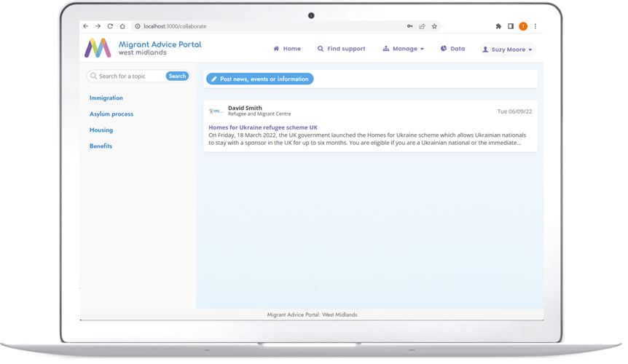This screenshot has width=628, height=364.
Task: Click the post excerpt beginning On Friday
Action: point(367,139)
